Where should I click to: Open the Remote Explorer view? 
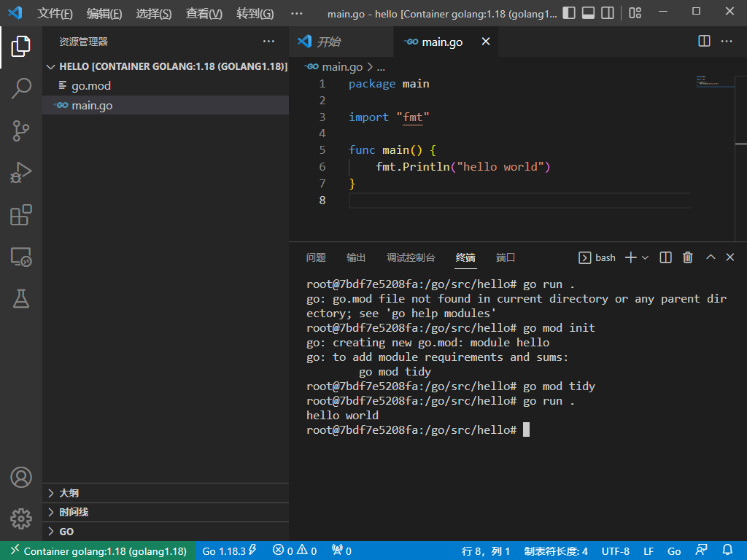pos(21,257)
